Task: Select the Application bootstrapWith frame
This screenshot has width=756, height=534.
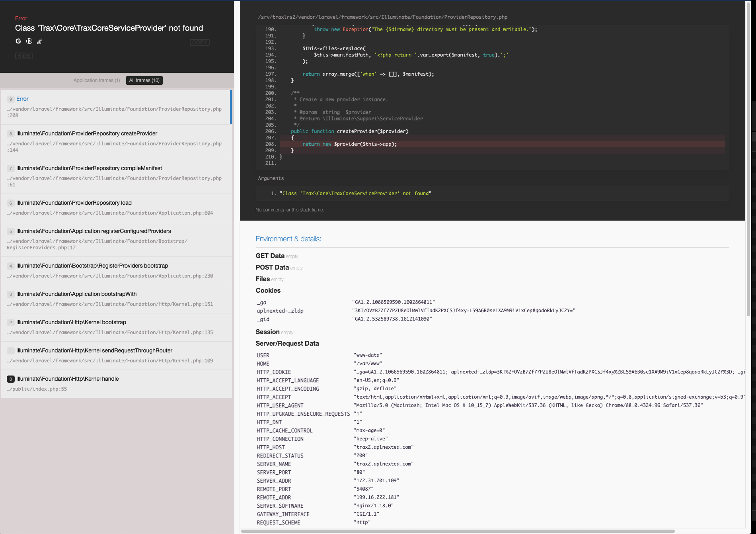Action: point(115,299)
